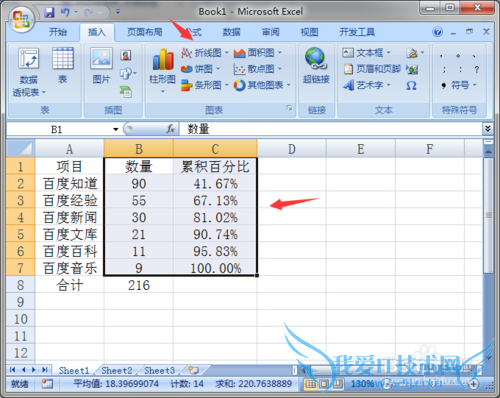Viewport: 500px width, 398px height.
Task: Open the 页面布局 tab
Action: pyautogui.click(x=145, y=32)
